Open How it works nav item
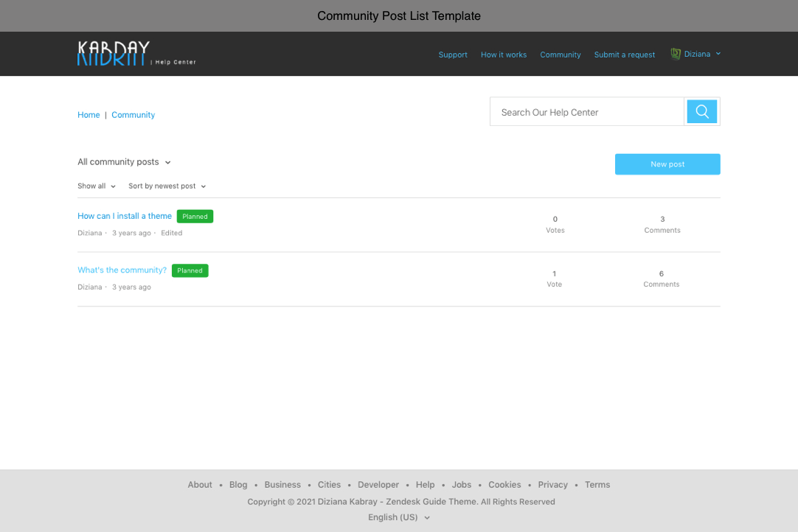Viewport: 798px width, 532px height. point(504,55)
